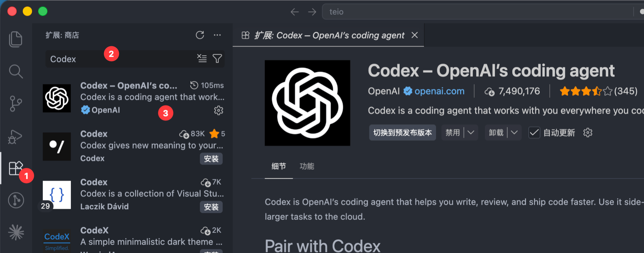Refresh the extensions marketplace list
Viewport: 644px width, 253px height.
(200, 35)
